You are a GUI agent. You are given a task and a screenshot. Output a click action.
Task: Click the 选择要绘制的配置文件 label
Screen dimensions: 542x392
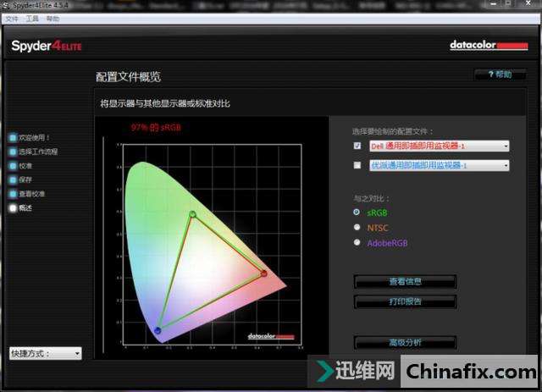tap(392, 131)
